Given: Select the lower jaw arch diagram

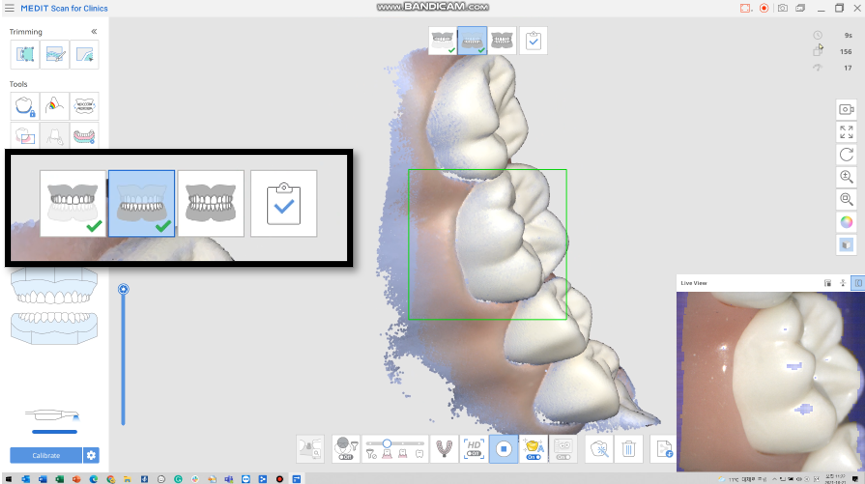Looking at the screenshot, I should click(x=54, y=328).
